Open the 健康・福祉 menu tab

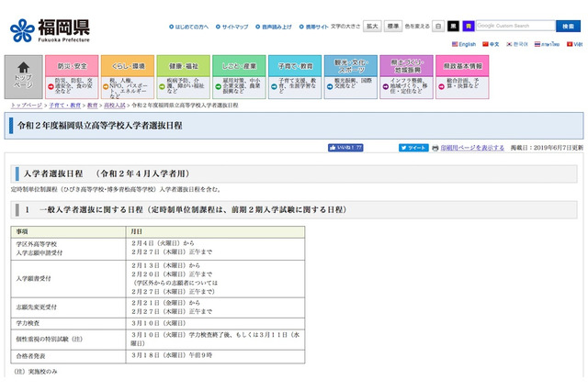pyautogui.click(x=184, y=66)
